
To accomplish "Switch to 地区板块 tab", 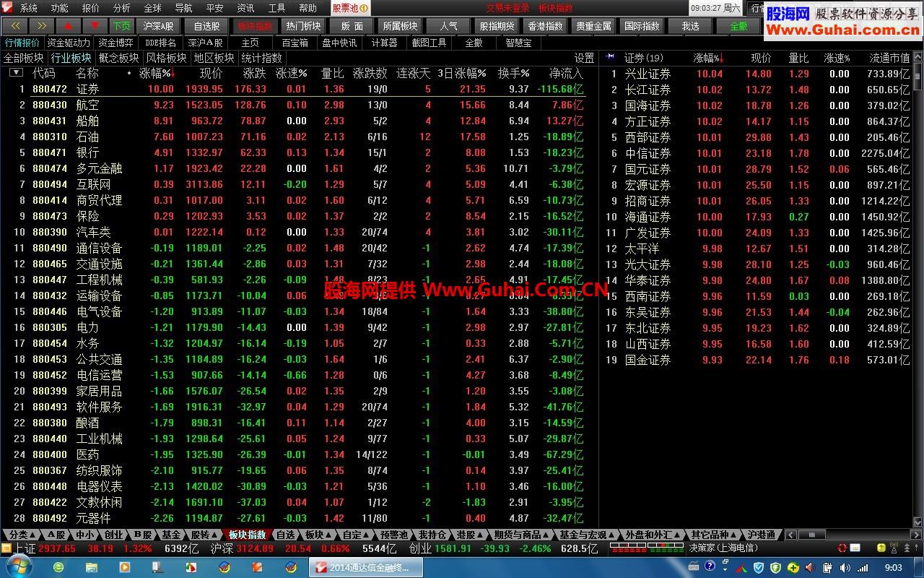I will pyautogui.click(x=214, y=58).
